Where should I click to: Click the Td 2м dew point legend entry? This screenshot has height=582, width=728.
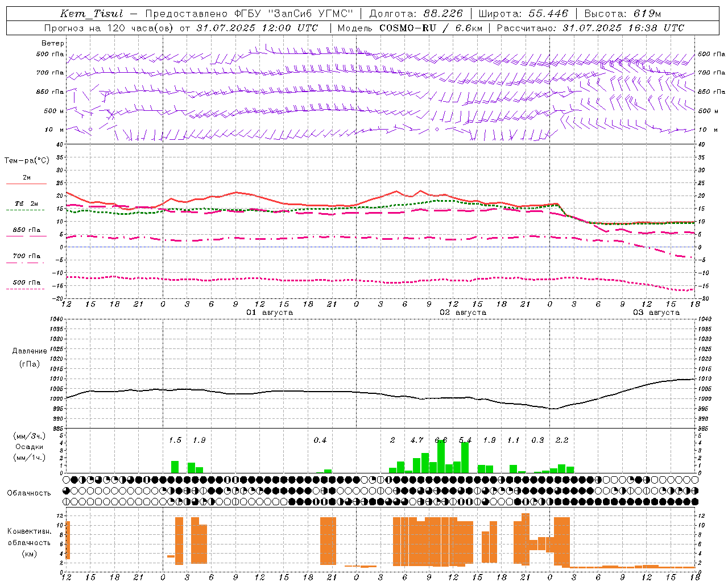tap(27, 203)
